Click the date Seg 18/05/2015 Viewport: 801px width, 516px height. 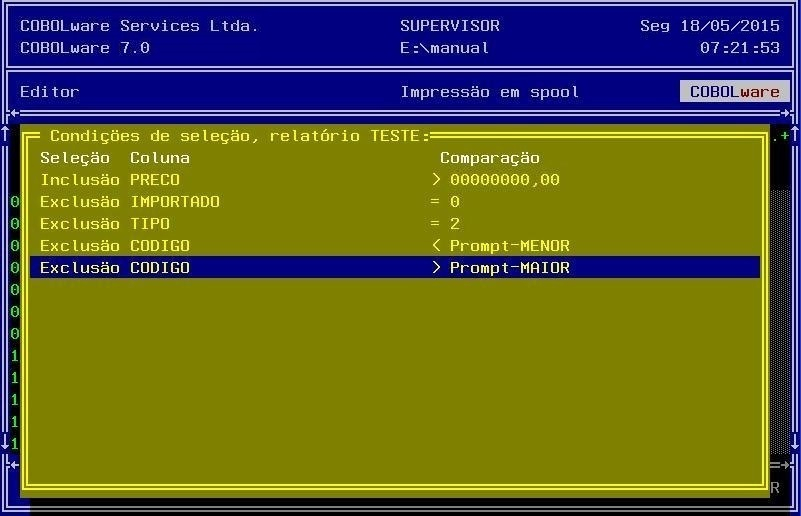[710, 26]
